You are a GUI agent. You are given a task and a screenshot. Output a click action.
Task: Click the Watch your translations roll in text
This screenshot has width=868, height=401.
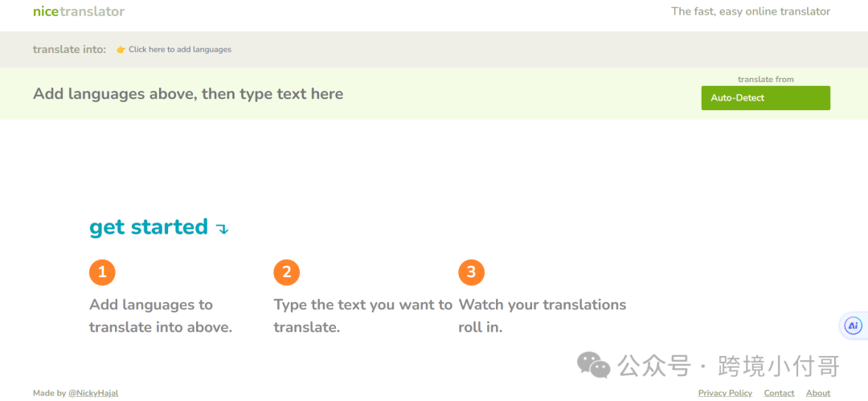[x=542, y=316]
